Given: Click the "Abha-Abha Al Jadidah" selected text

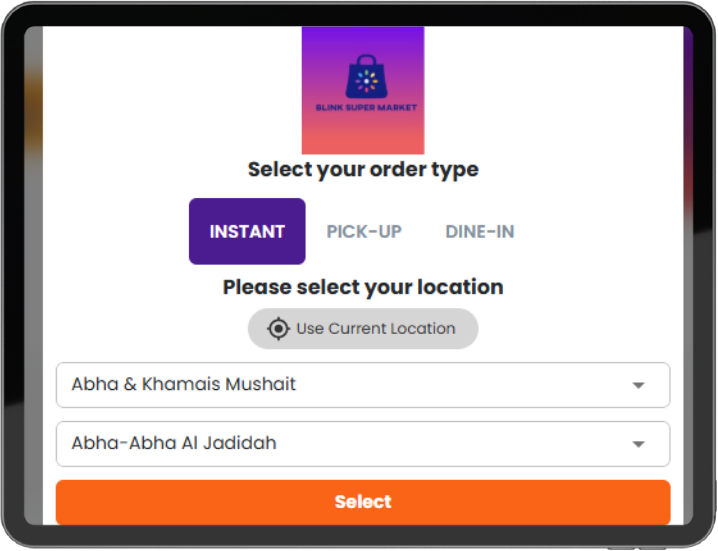Looking at the screenshot, I should 174,443.
